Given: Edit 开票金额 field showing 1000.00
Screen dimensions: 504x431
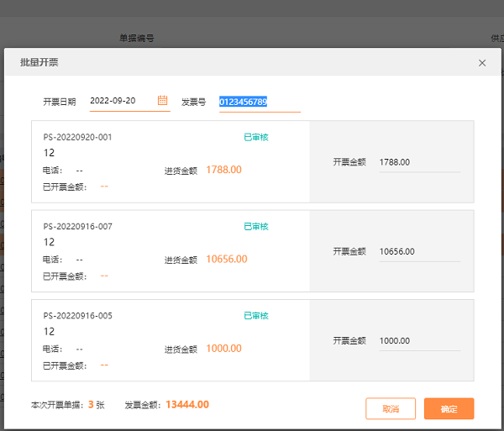Looking at the screenshot, I should click(418, 340).
